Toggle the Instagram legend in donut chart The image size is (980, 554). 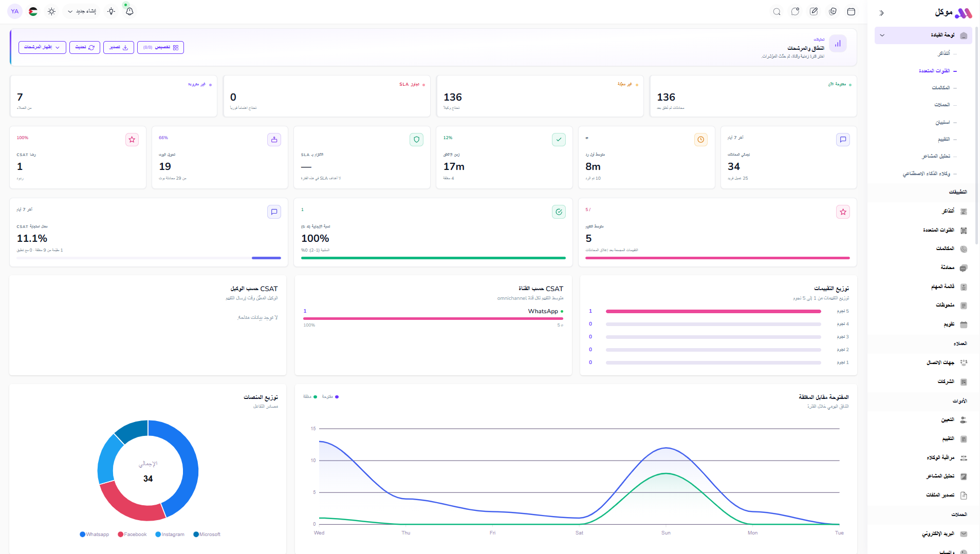pyautogui.click(x=170, y=534)
